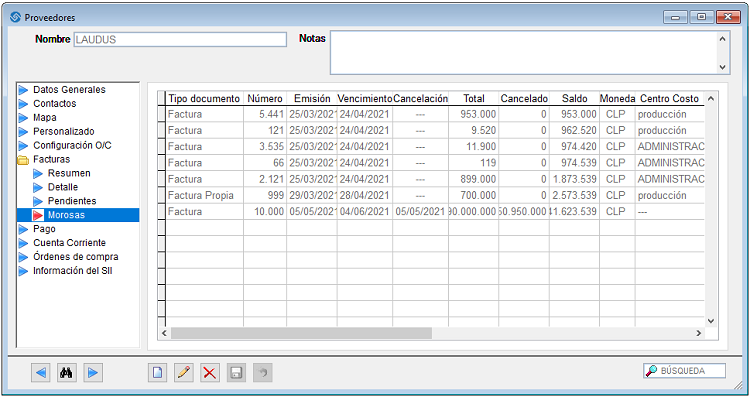Click the Notas scrollbar up arrow

(723, 38)
